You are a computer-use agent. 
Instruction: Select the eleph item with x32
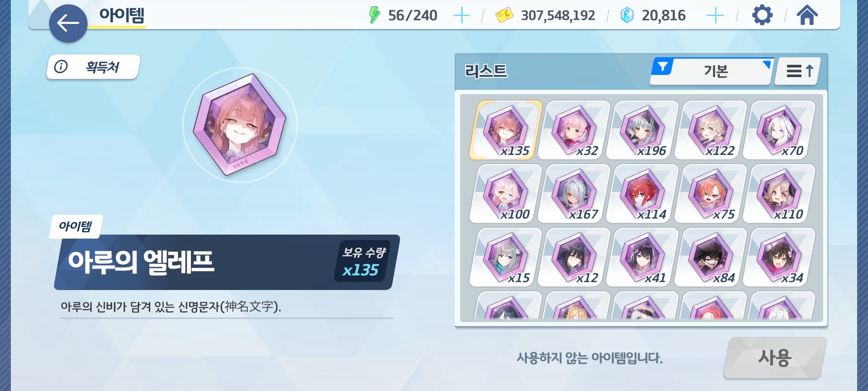(x=574, y=130)
